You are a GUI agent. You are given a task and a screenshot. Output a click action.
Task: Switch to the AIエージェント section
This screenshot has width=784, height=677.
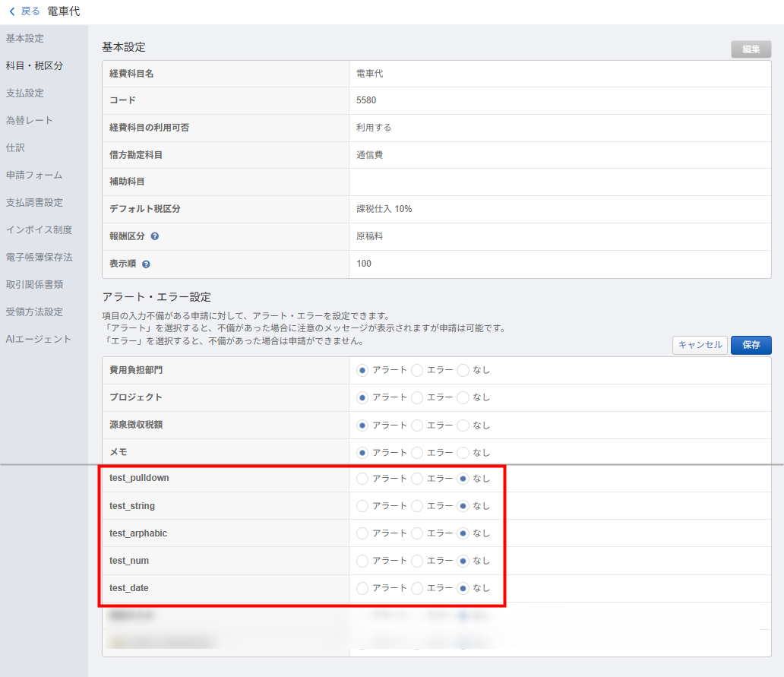pos(38,339)
